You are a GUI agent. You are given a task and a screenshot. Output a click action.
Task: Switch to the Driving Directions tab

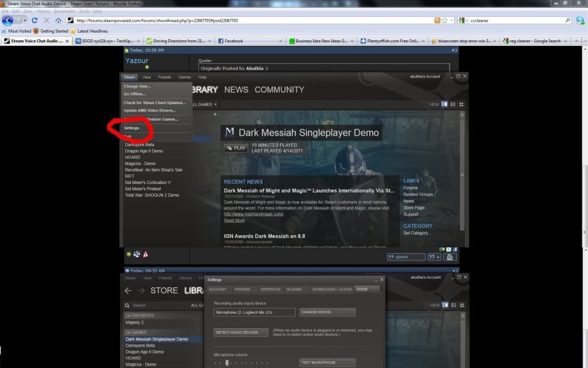179,41
